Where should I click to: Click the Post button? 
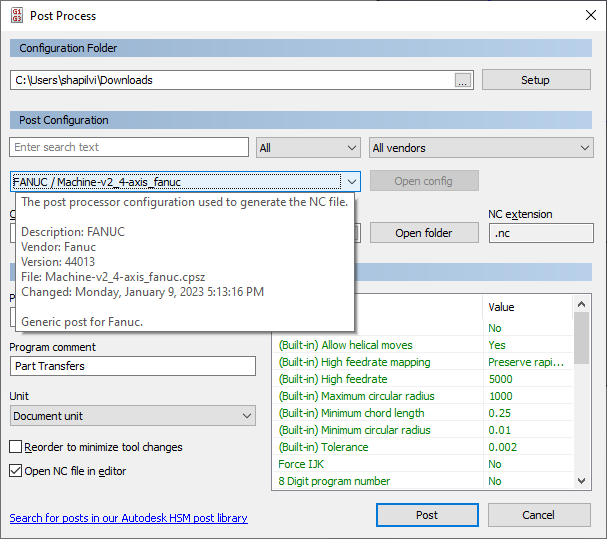click(x=427, y=515)
